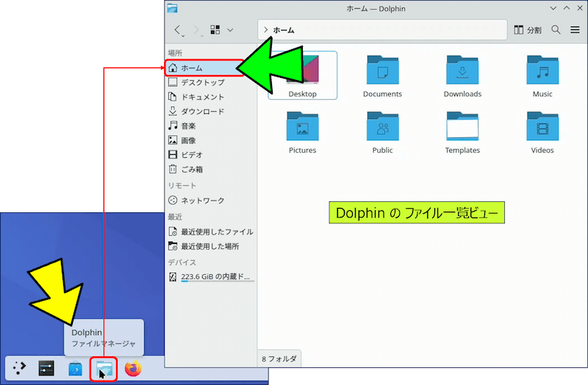Select the Documents folder icon
Screen dimensions: 588x385
[382, 71]
